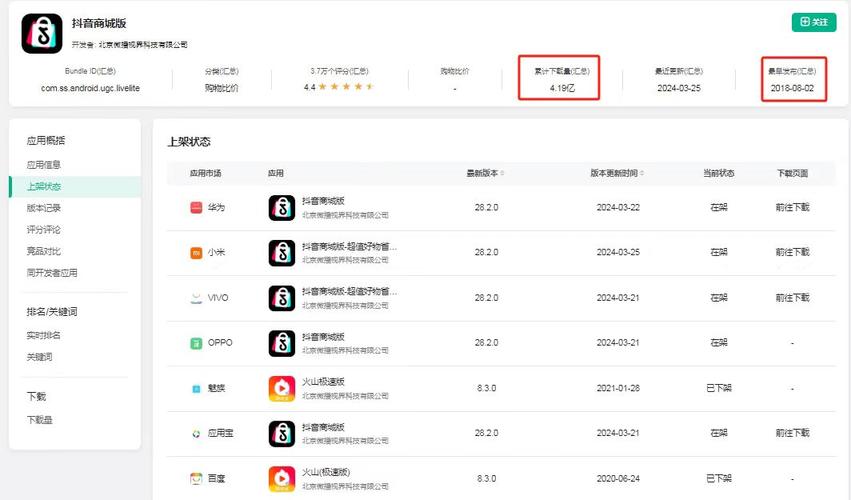Go to 竞品对比 in sidebar

[44, 251]
